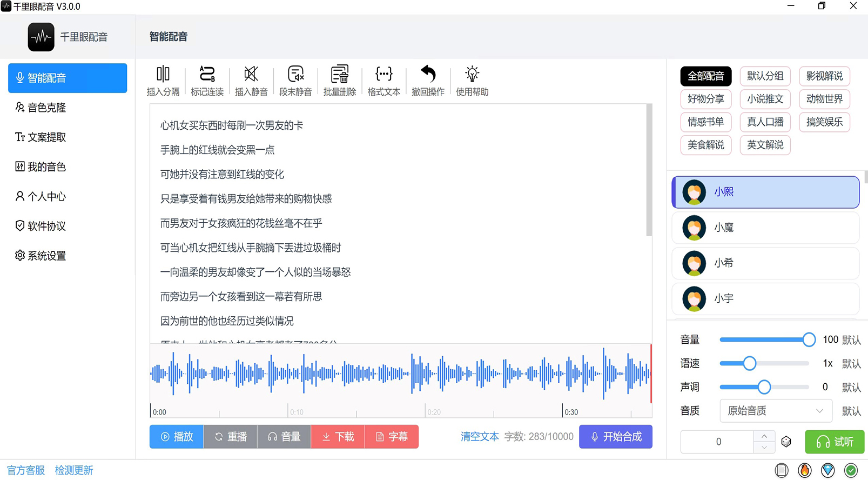Image resolution: width=868 pixels, height=480 pixels.
Task: Click the Insert Silence (插入静音) icon
Action: pos(251,74)
